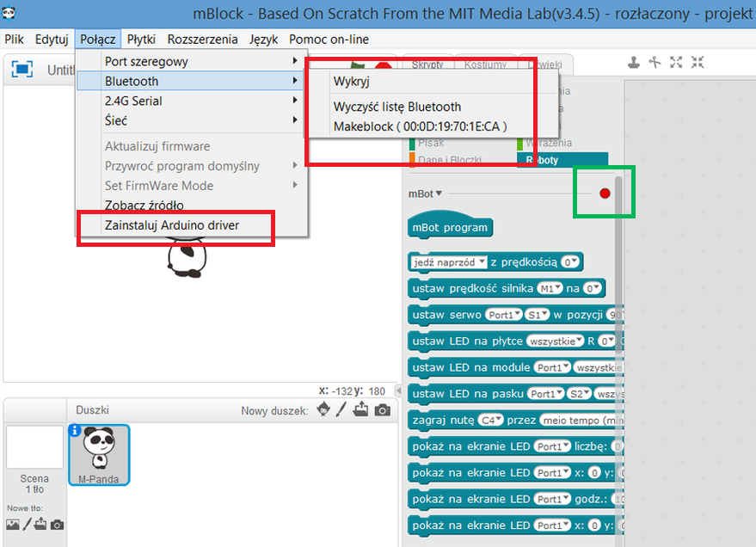The height and width of the screenshot is (547, 756).
Task: Expand the Port szeregowy submenu
Action: [x=191, y=61]
